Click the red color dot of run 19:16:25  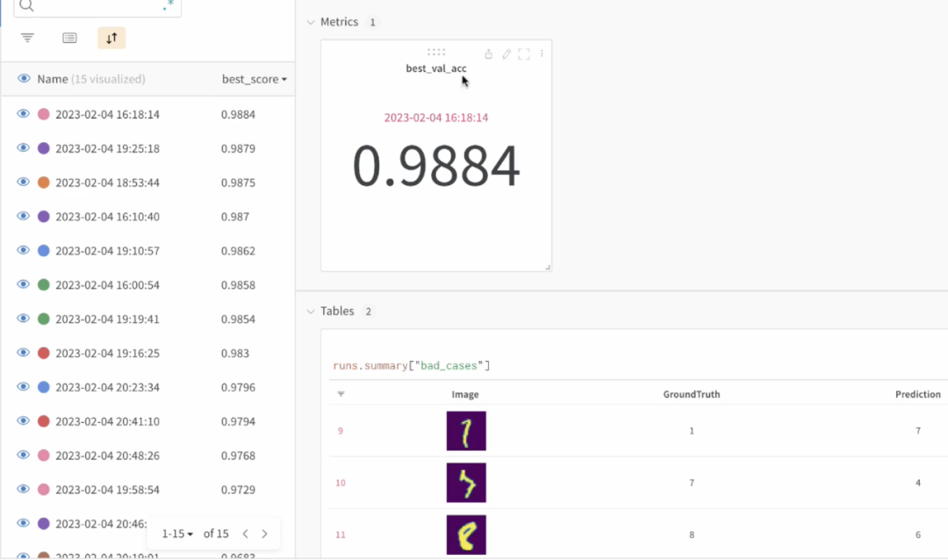(44, 353)
